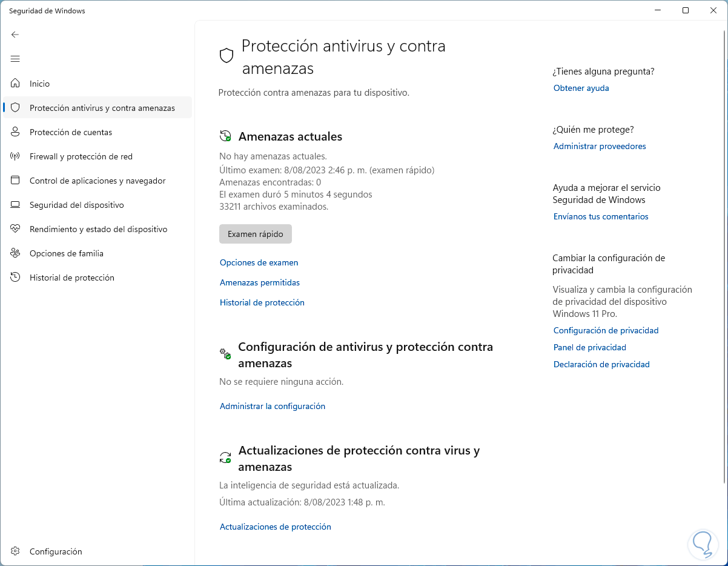Click the back arrow icon

click(15, 35)
